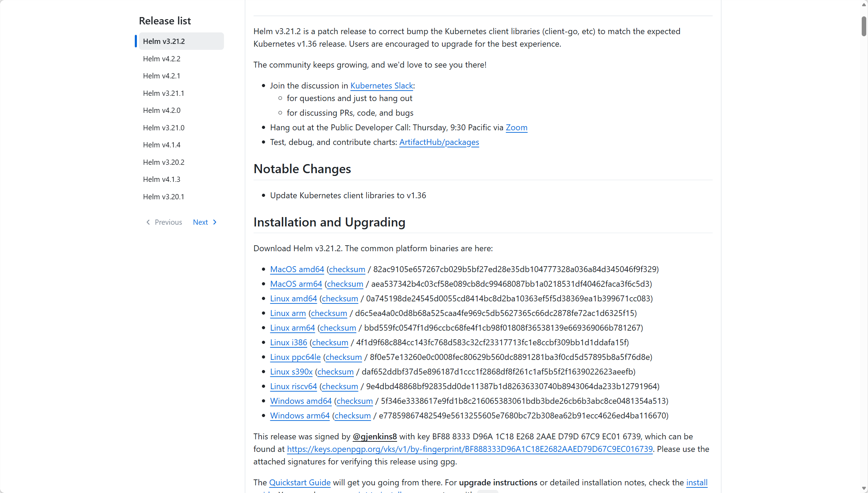
Task: Download MacOS arm64 binary
Action: pos(296,284)
